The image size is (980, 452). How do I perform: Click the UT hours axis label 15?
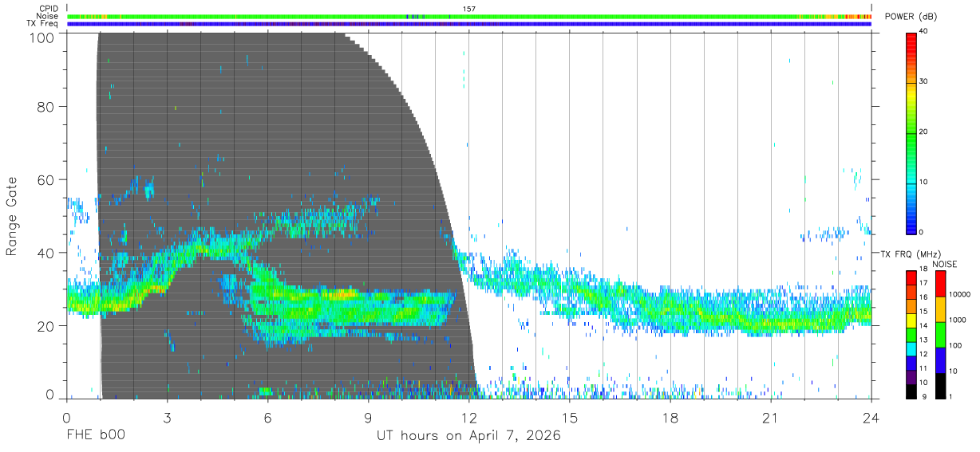pos(570,418)
